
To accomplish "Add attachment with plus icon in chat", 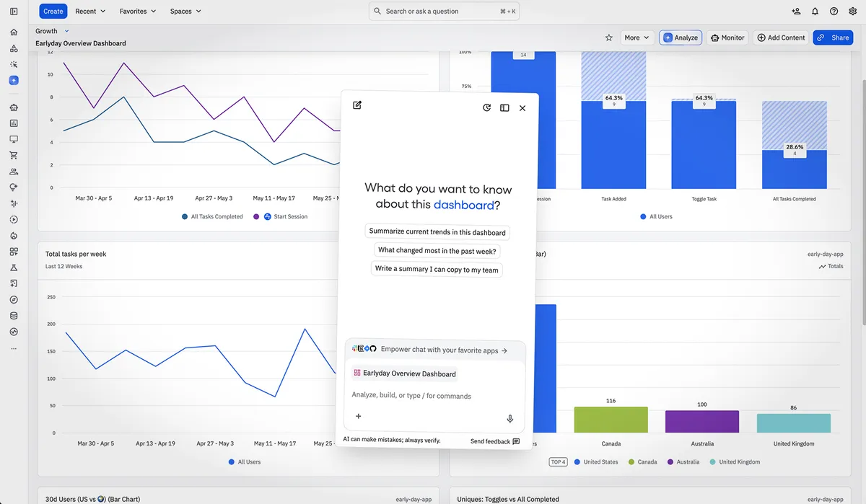I will (358, 416).
